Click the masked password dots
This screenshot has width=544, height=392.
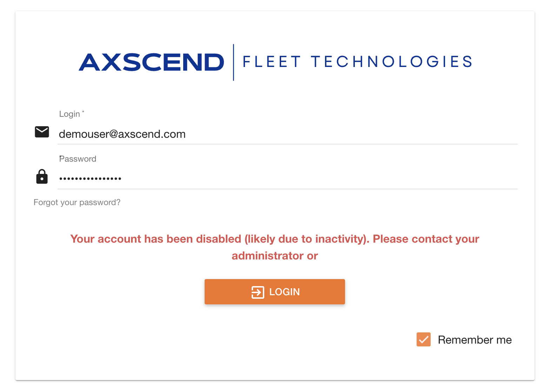(x=90, y=179)
